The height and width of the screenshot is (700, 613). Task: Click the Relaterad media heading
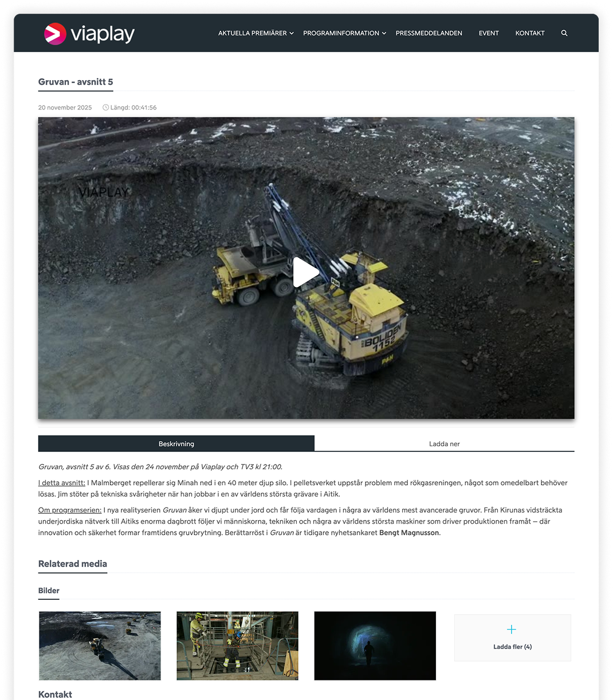tap(73, 564)
